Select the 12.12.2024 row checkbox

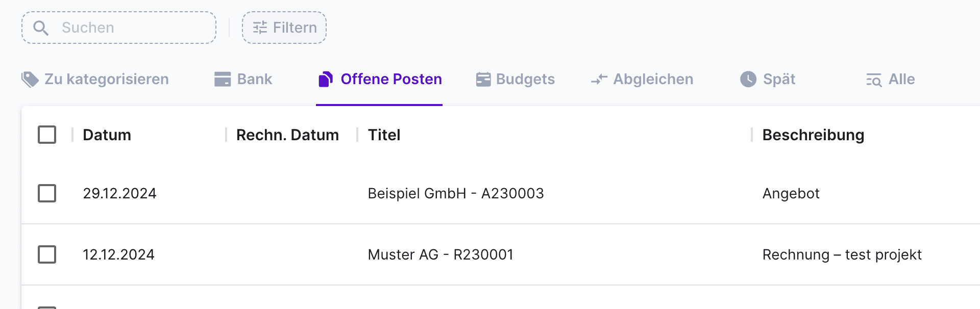(47, 254)
